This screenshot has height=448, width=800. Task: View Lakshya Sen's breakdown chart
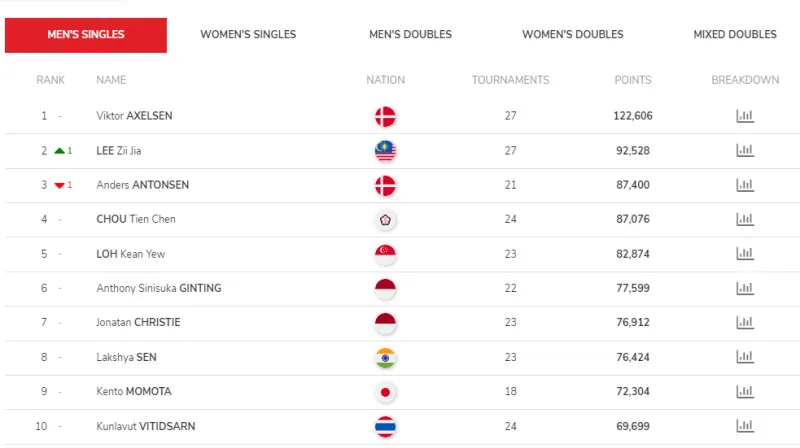pyautogui.click(x=744, y=357)
